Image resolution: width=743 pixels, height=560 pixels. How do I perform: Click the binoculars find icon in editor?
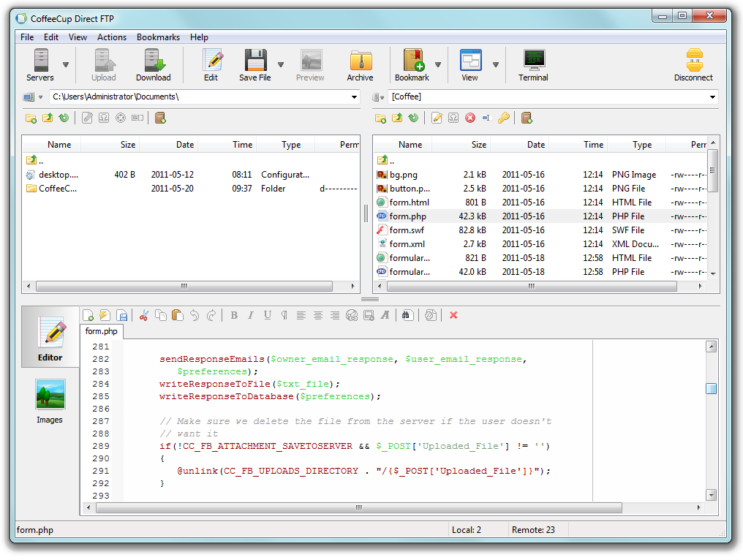point(407,315)
